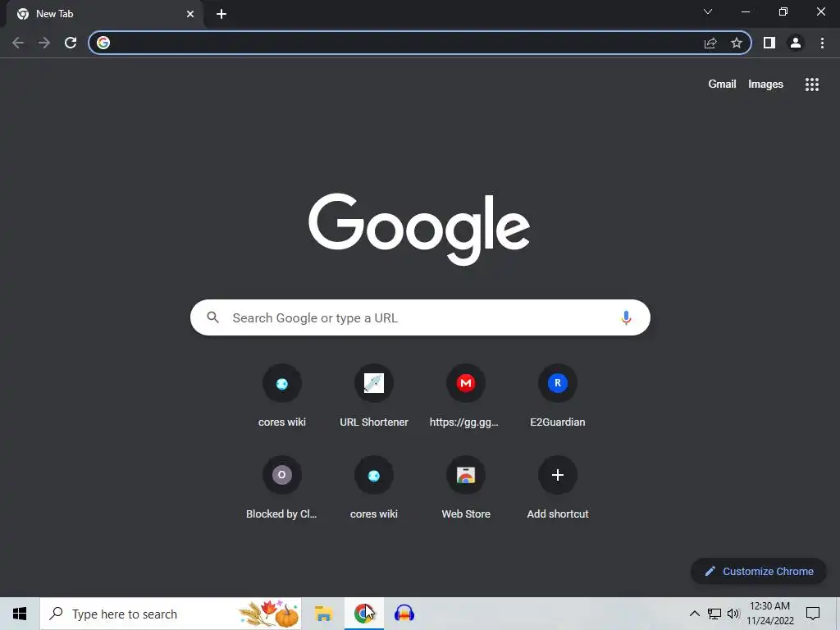Close the New Tab tab
The width and height of the screenshot is (840, 630).
[x=190, y=14]
